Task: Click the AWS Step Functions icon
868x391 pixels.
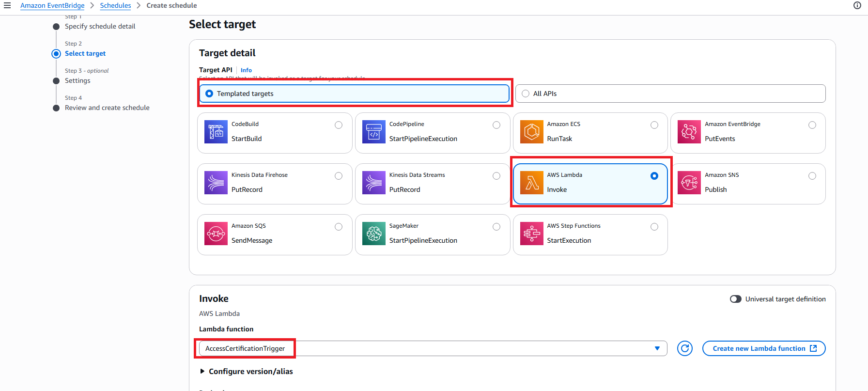Action: pyautogui.click(x=532, y=234)
